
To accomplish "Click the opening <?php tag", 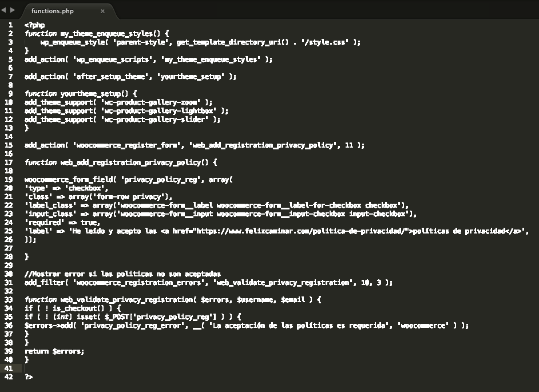I will point(34,25).
